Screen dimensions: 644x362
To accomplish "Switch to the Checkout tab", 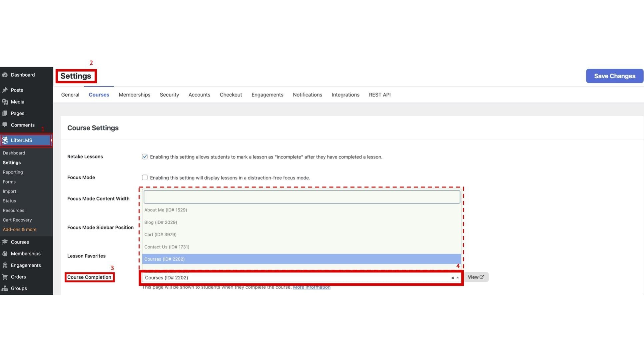I will pos(231,95).
